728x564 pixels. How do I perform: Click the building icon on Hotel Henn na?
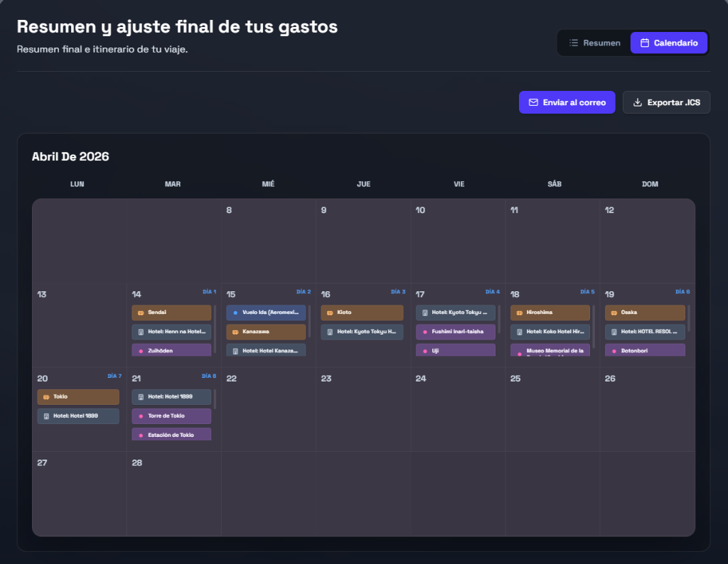pyautogui.click(x=141, y=332)
